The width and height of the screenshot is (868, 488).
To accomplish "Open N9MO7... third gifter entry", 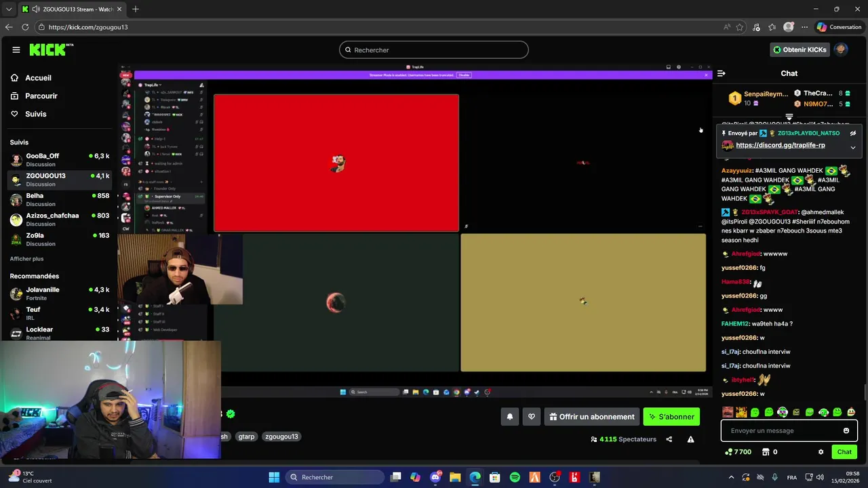I will (x=823, y=104).
